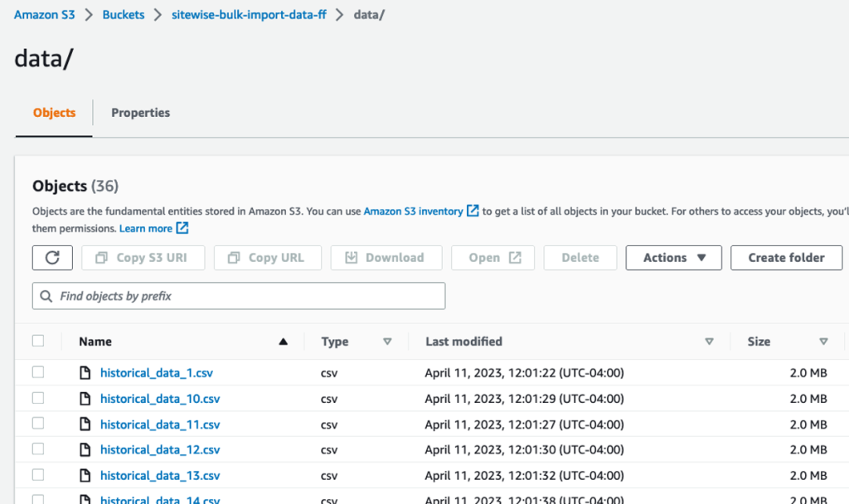Tick the checkbox for historical_data_13.csv
The image size is (849, 504).
37,474
